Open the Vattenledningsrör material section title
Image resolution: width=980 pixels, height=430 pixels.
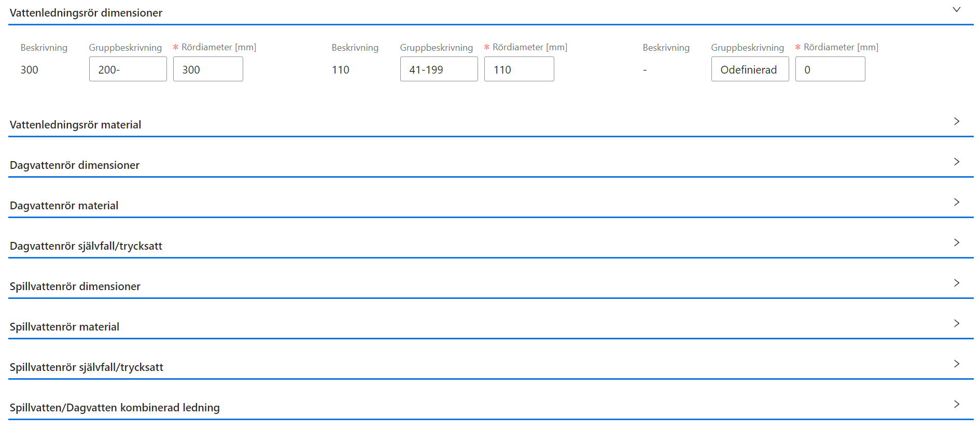[x=76, y=125]
